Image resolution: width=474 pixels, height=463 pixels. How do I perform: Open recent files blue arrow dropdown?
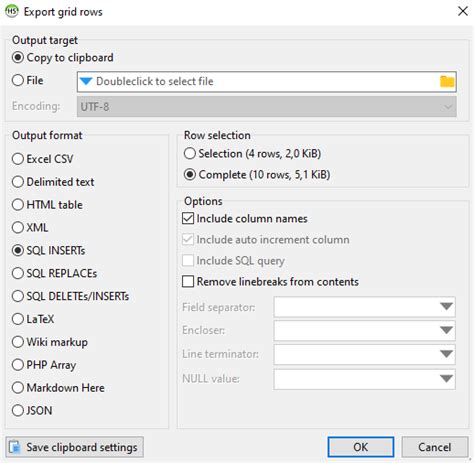(86, 81)
